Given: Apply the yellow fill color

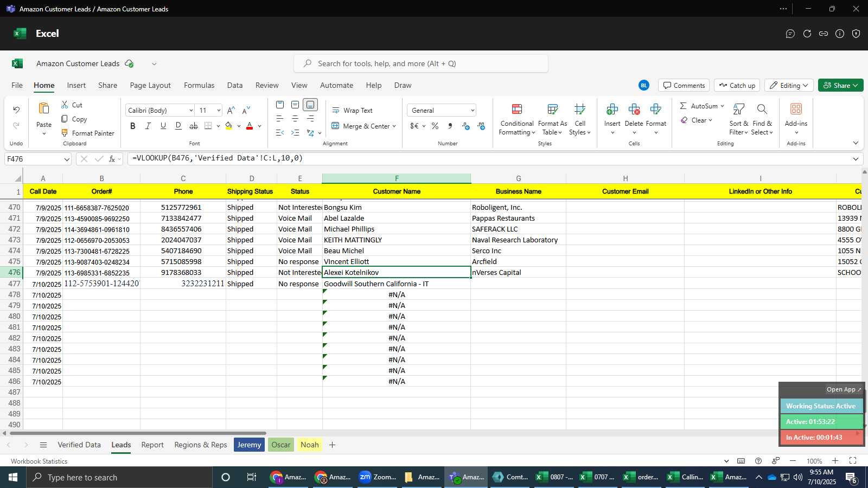Looking at the screenshot, I should (229, 126).
